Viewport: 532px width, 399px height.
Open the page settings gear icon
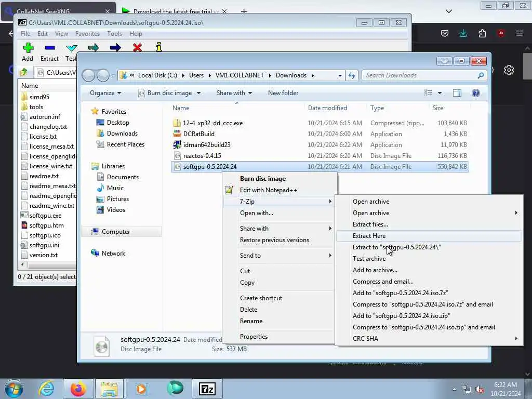coord(509,70)
